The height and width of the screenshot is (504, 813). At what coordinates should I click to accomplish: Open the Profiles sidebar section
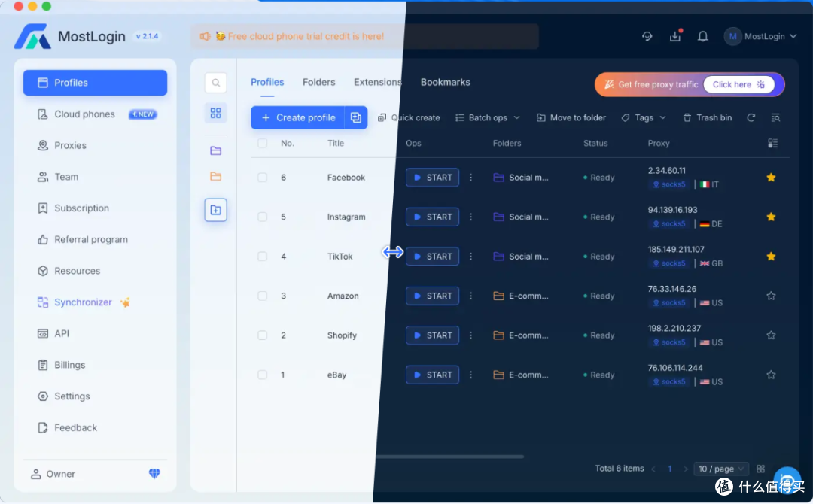click(95, 82)
